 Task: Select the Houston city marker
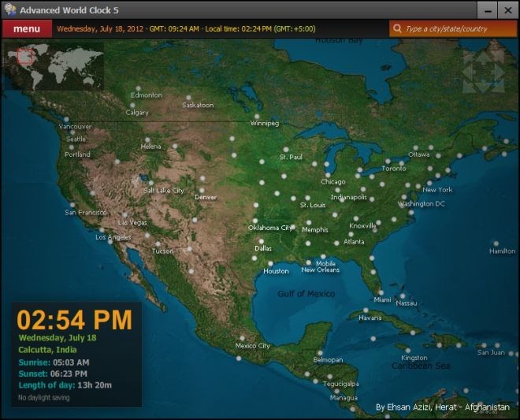coord(270,264)
